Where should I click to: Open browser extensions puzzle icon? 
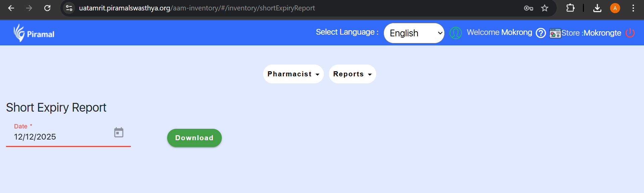[570, 8]
